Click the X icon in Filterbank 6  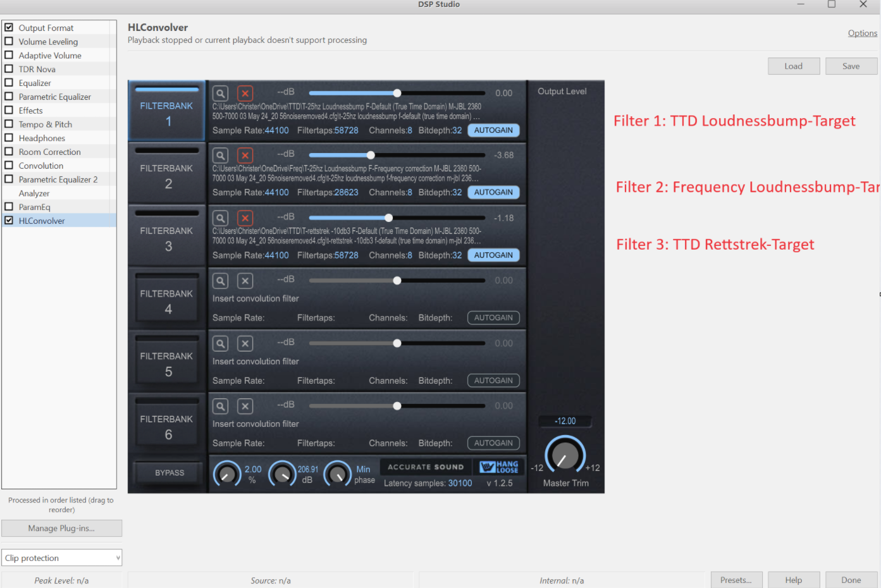pos(245,406)
